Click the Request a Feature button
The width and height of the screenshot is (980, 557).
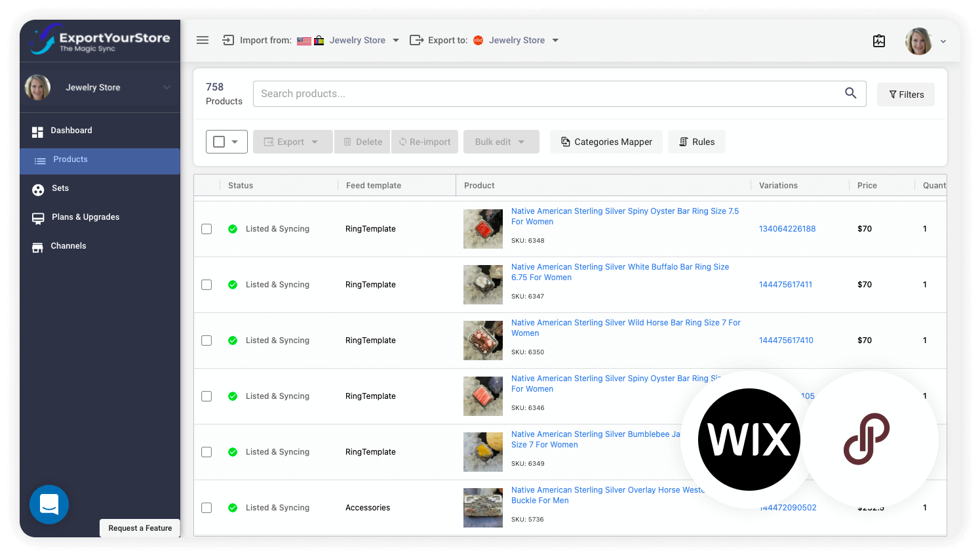coord(140,528)
